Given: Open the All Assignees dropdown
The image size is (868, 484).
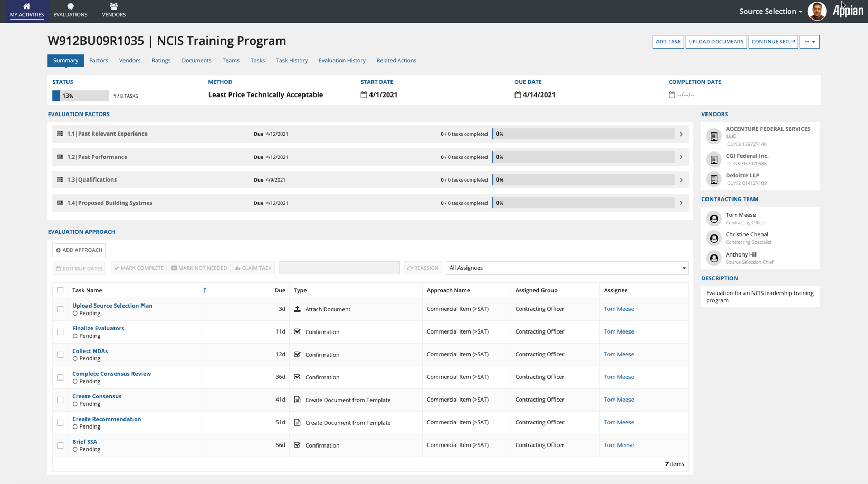Looking at the screenshot, I should [x=567, y=268].
